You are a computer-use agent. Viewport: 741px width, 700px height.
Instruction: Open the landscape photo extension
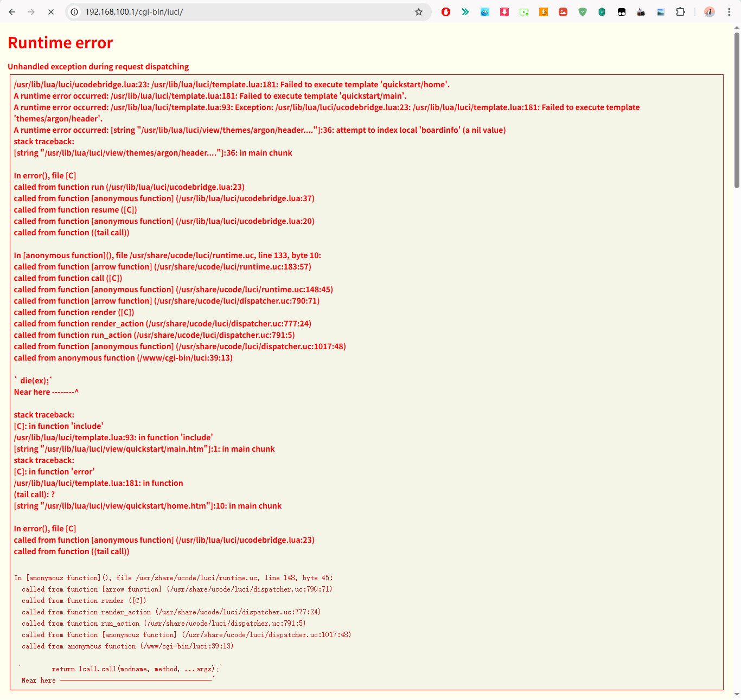click(661, 12)
